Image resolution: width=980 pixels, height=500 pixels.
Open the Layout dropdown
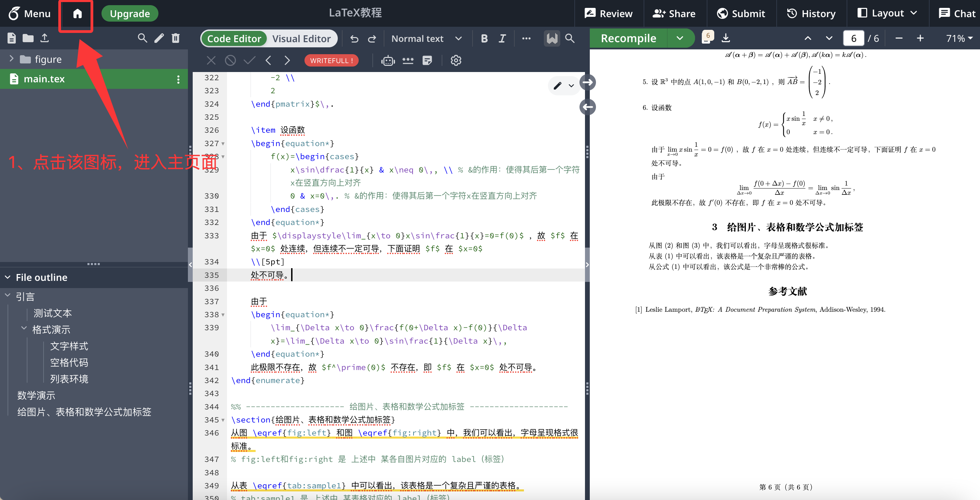point(887,14)
